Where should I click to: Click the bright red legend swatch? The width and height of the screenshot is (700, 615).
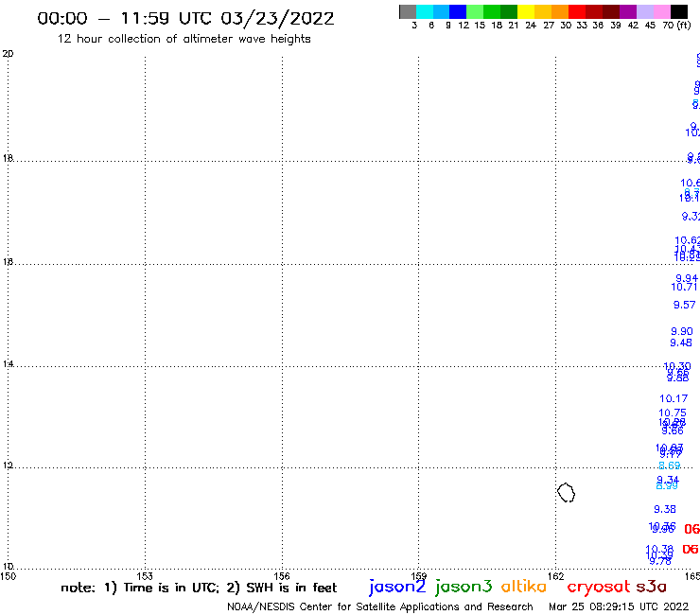(x=577, y=11)
